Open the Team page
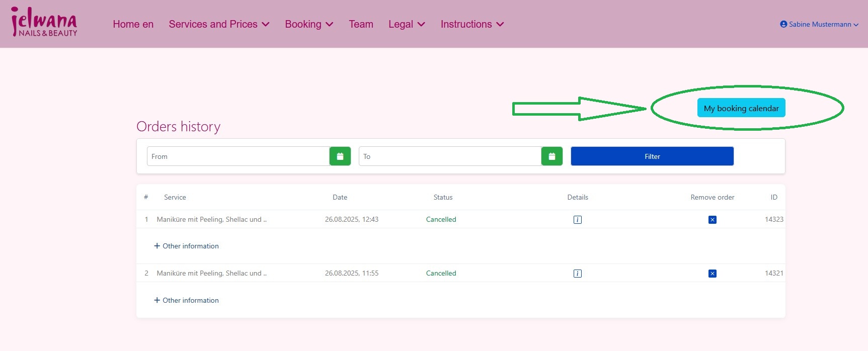Viewport: 868px width, 351px height. [x=361, y=24]
